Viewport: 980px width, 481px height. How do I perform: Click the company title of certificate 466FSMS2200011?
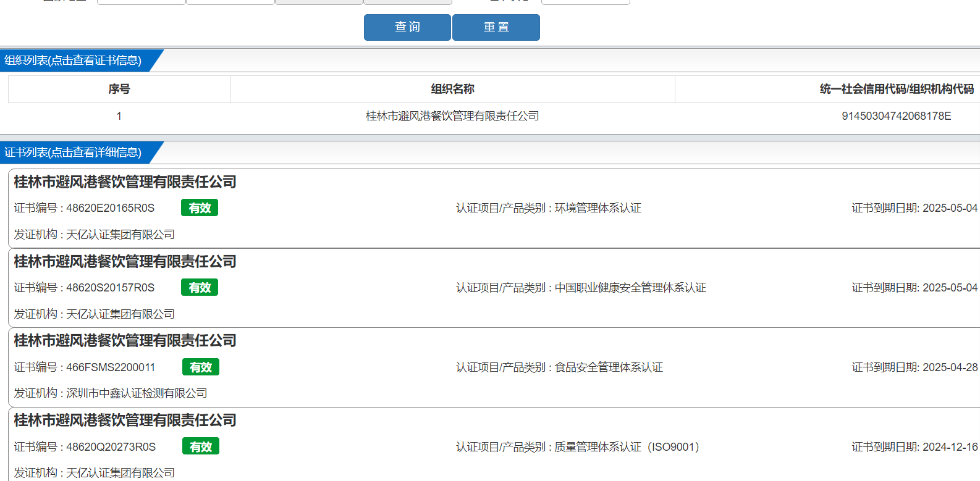(x=125, y=341)
